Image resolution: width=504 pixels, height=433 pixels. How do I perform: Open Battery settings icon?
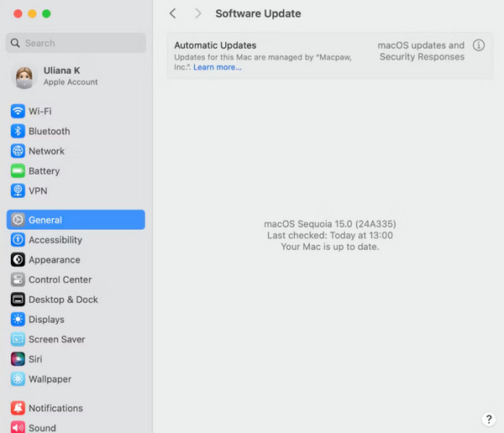18,171
